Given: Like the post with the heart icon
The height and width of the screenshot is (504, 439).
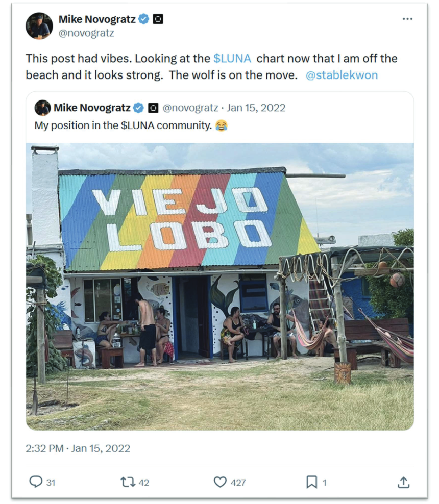Looking at the screenshot, I should (220, 482).
